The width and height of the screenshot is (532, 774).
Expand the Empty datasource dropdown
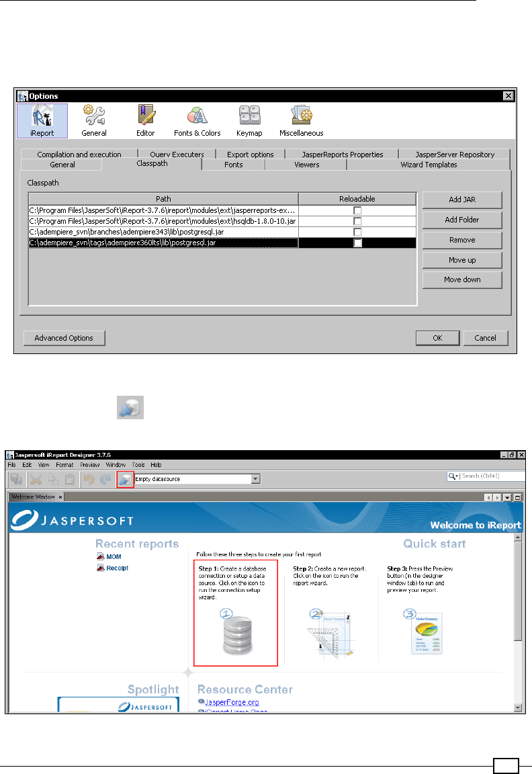(255, 479)
